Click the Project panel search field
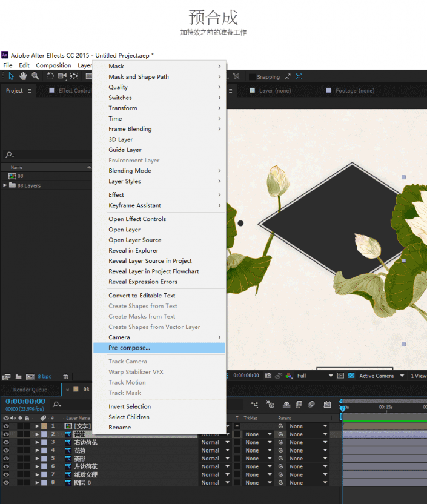The height and width of the screenshot is (504, 427). click(x=48, y=154)
